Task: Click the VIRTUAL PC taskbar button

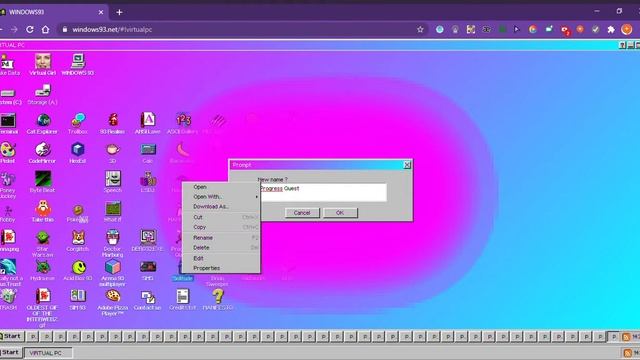Action: tap(48, 353)
